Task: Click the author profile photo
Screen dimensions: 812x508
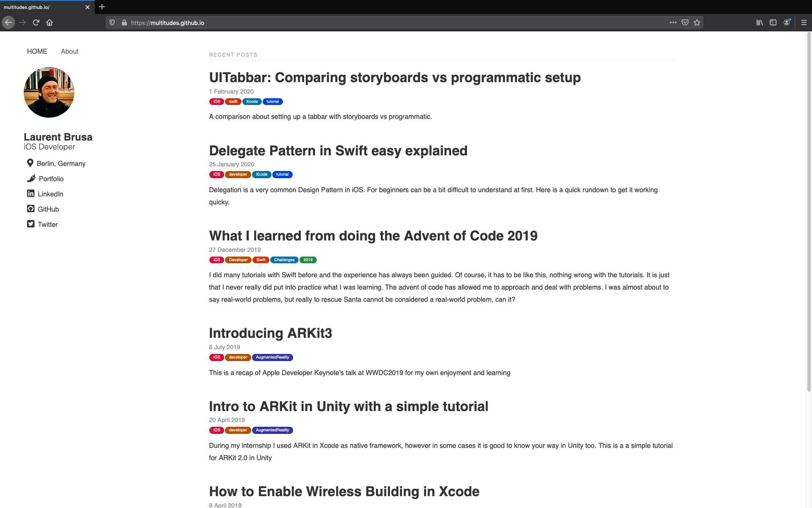Action: click(x=49, y=92)
